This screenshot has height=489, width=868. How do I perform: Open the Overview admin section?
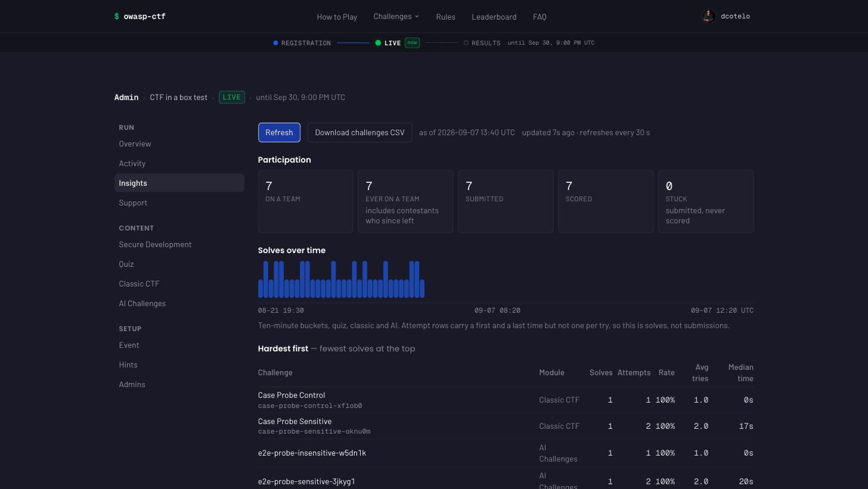pos(179,144)
